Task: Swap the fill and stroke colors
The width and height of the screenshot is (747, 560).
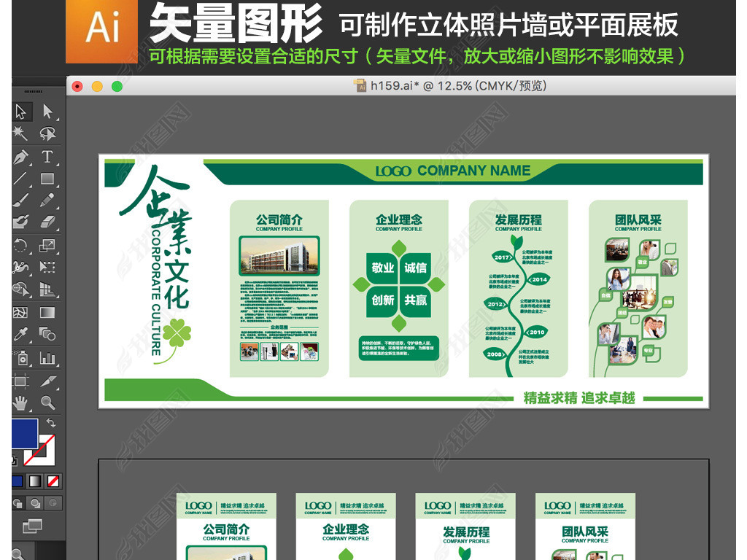Action: tap(51, 423)
